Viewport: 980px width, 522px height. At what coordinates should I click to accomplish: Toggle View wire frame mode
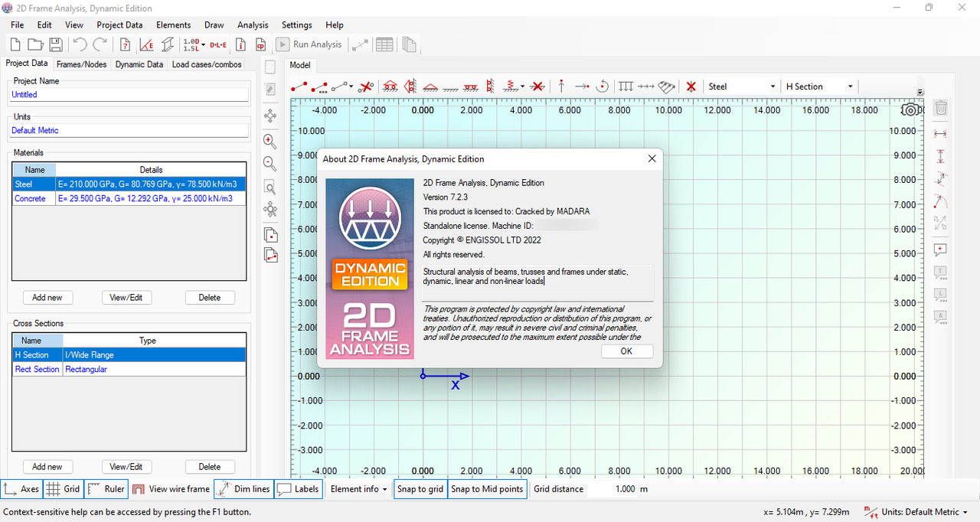171,489
